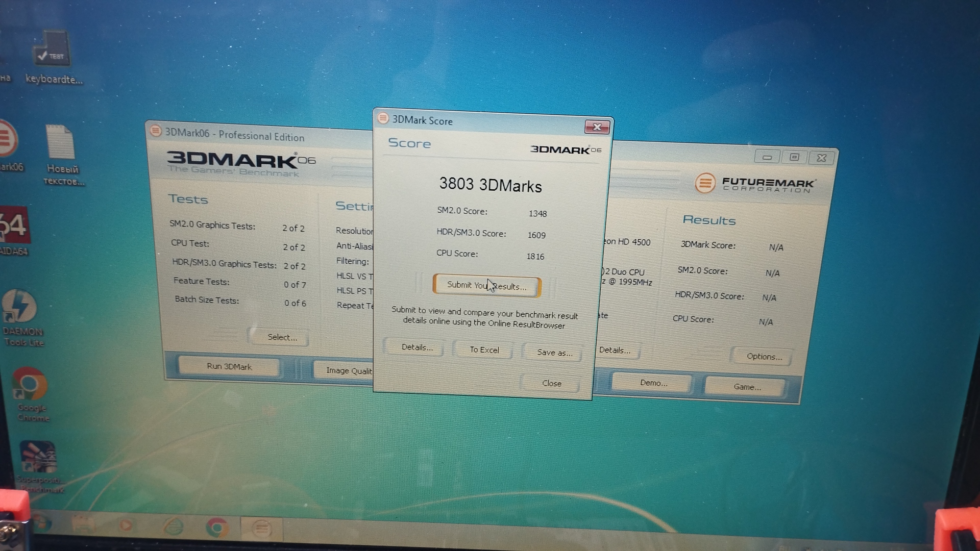Click Feature Tests 0 of 7
This screenshot has height=551, width=980.
239,283
